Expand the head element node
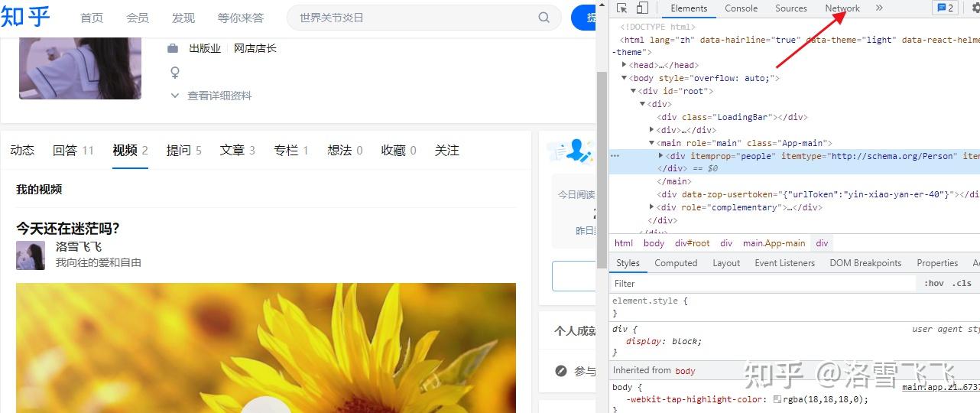980x413 pixels. coord(625,65)
